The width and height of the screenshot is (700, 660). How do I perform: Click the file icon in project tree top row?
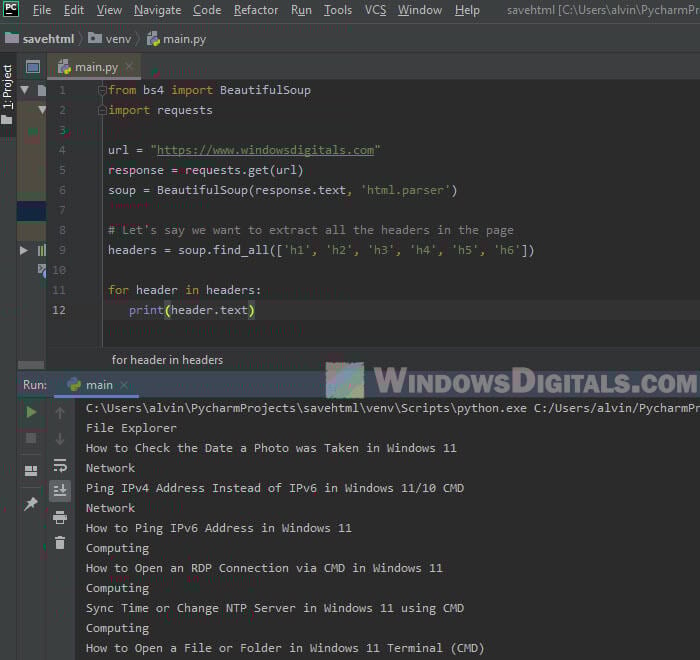(x=42, y=90)
